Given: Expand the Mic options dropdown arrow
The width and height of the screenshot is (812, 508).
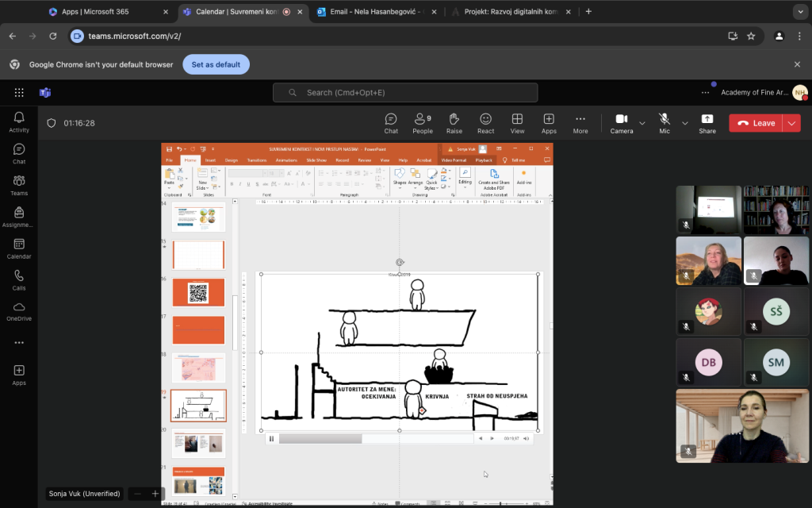Looking at the screenshot, I should coord(685,123).
